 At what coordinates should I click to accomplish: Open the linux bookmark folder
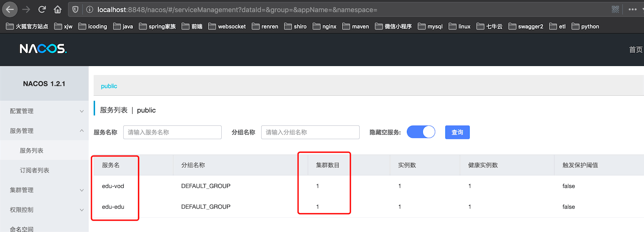pyautogui.click(x=459, y=27)
